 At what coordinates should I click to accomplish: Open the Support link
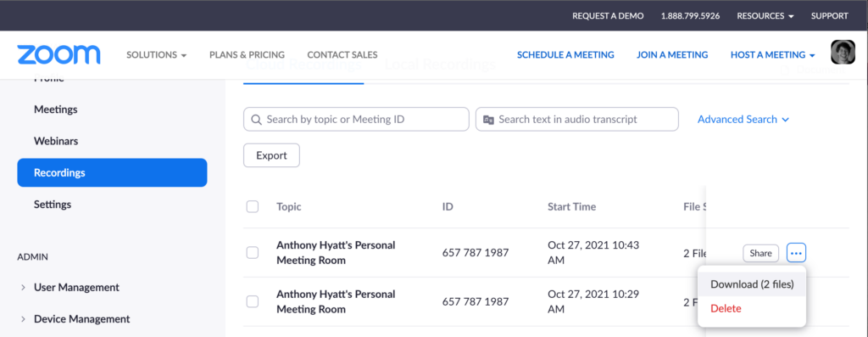coord(829,16)
